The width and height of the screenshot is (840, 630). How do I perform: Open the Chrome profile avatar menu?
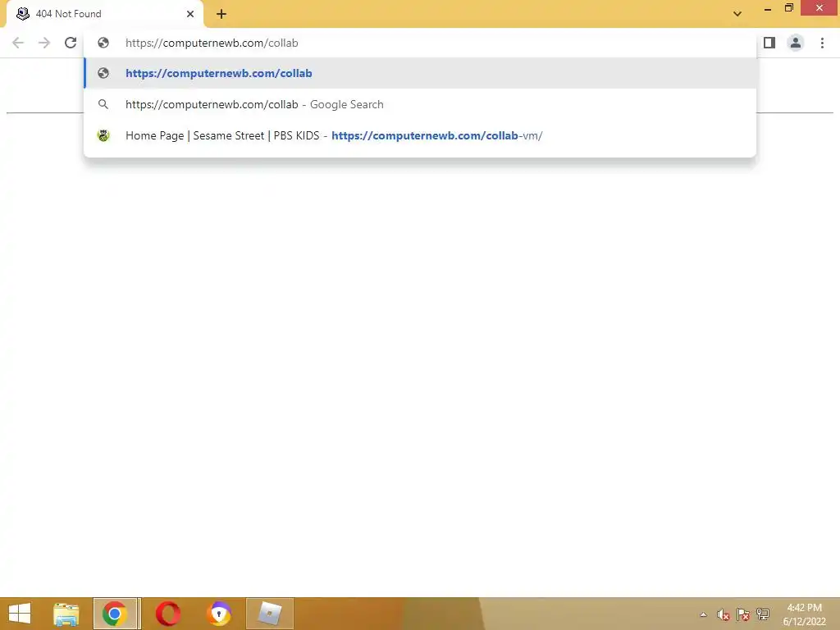coord(796,43)
